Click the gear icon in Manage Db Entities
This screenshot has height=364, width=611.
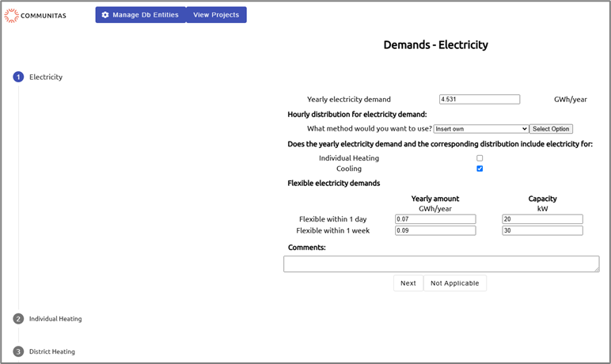point(105,15)
